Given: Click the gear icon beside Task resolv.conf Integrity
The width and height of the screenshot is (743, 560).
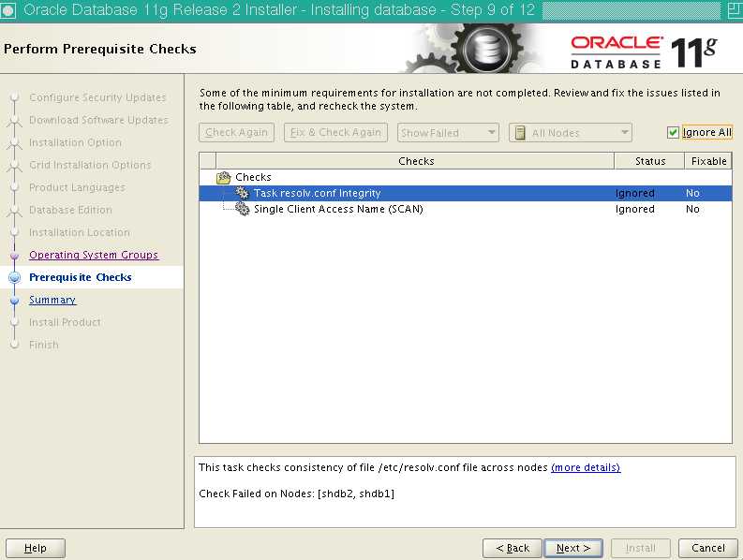Looking at the screenshot, I should (x=242, y=193).
